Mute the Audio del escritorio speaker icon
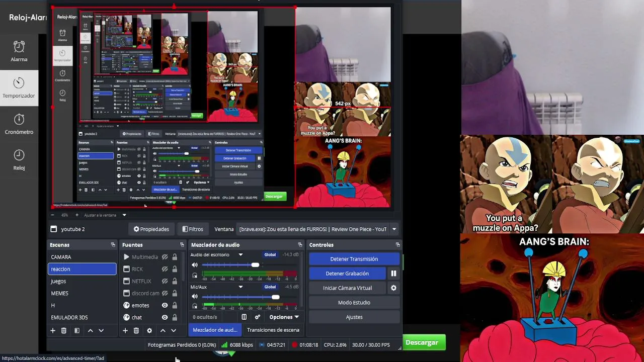The image size is (644, 362). pos(195,265)
